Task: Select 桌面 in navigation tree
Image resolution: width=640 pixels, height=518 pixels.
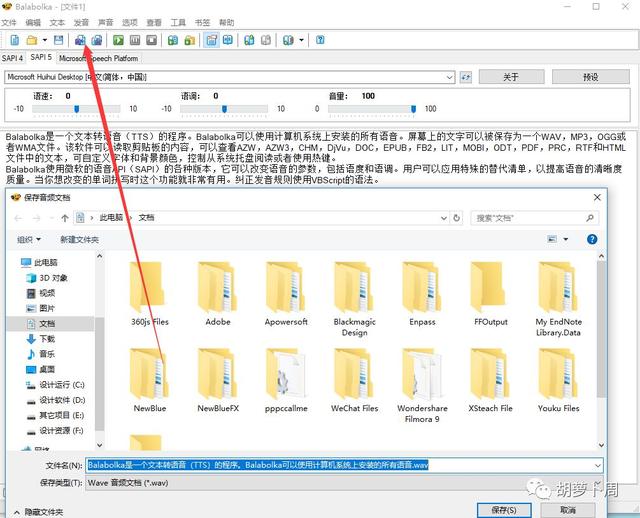Action: coord(40,369)
